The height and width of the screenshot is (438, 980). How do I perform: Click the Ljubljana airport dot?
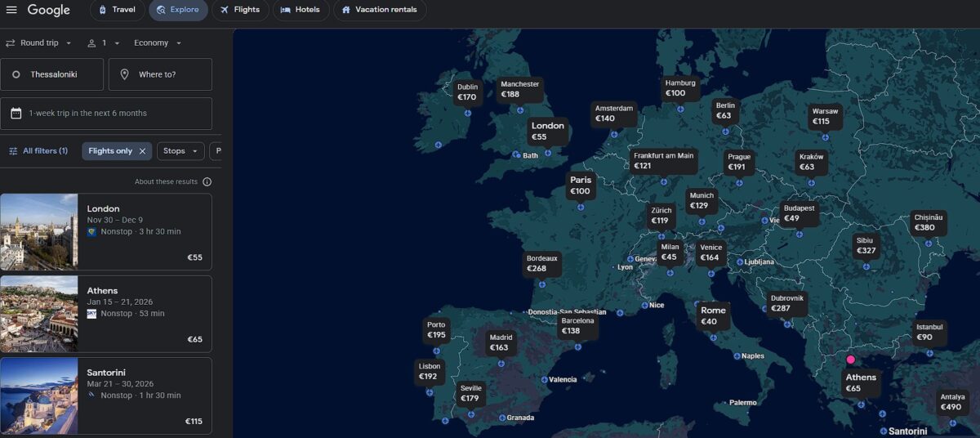[x=739, y=261]
